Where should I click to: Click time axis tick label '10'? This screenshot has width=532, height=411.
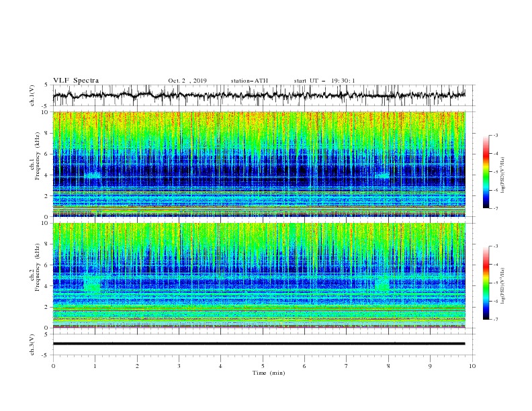[472, 366]
